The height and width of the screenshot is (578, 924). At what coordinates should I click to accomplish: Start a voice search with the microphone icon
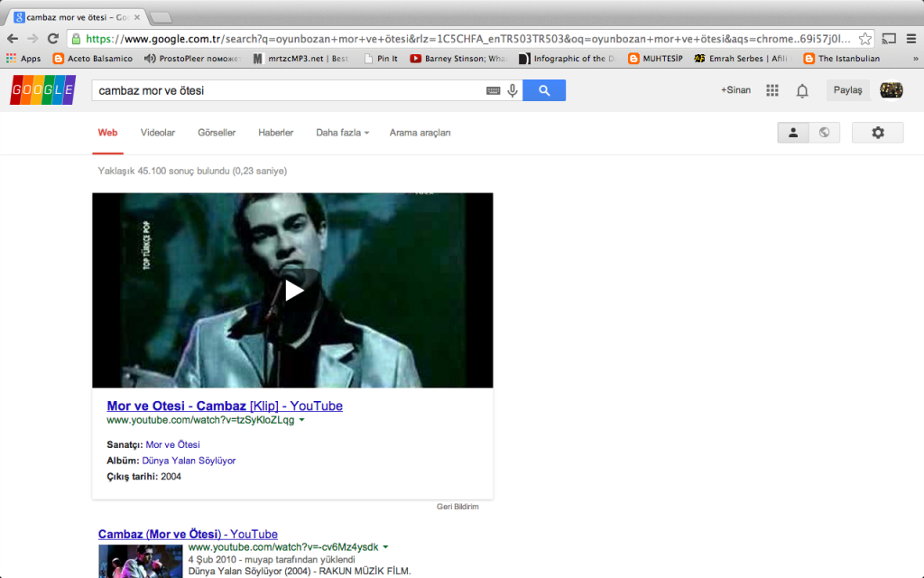tap(513, 90)
